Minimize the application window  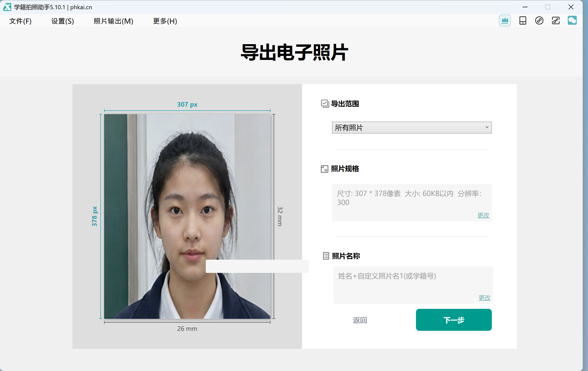click(x=525, y=7)
